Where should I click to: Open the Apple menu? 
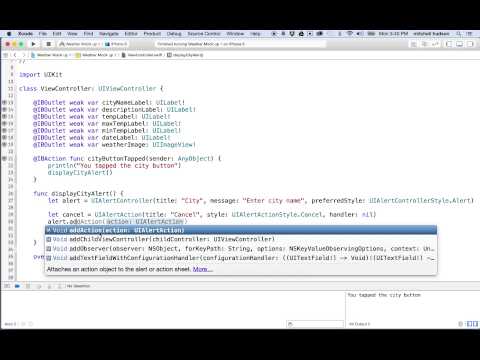tap(9, 34)
